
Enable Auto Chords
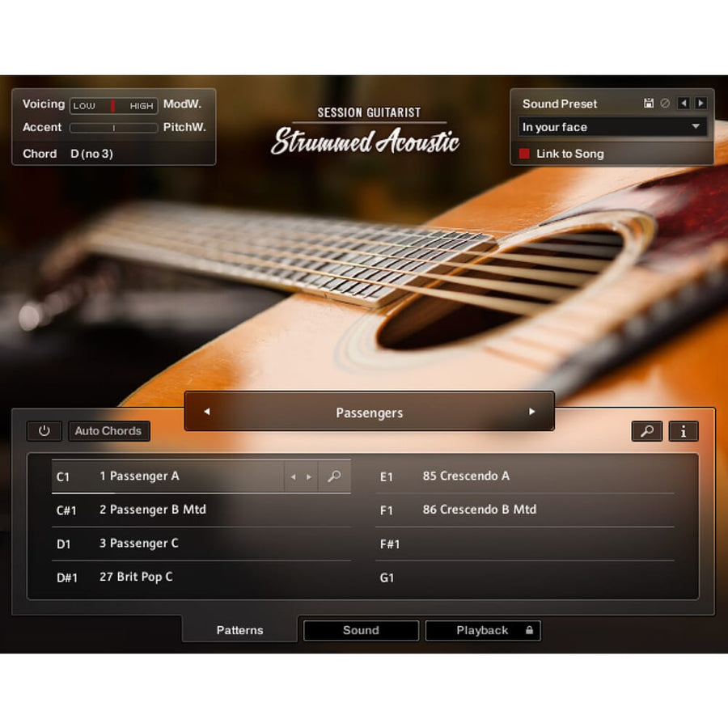click(x=108, y=431)
